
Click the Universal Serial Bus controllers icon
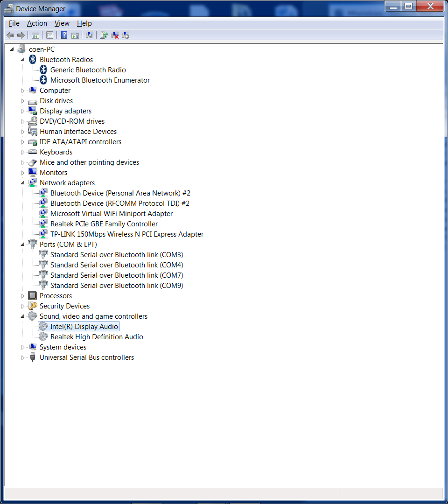(x=33, y=357)
